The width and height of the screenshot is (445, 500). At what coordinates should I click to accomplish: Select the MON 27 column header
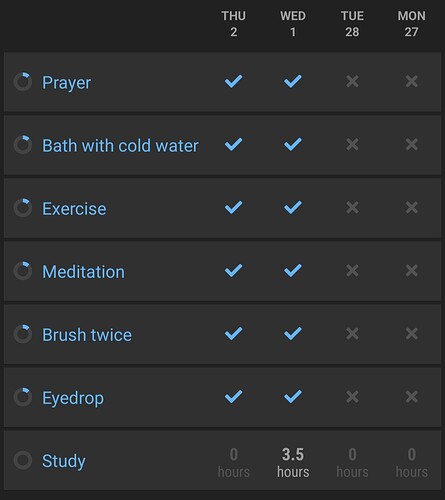click(411, 24)
